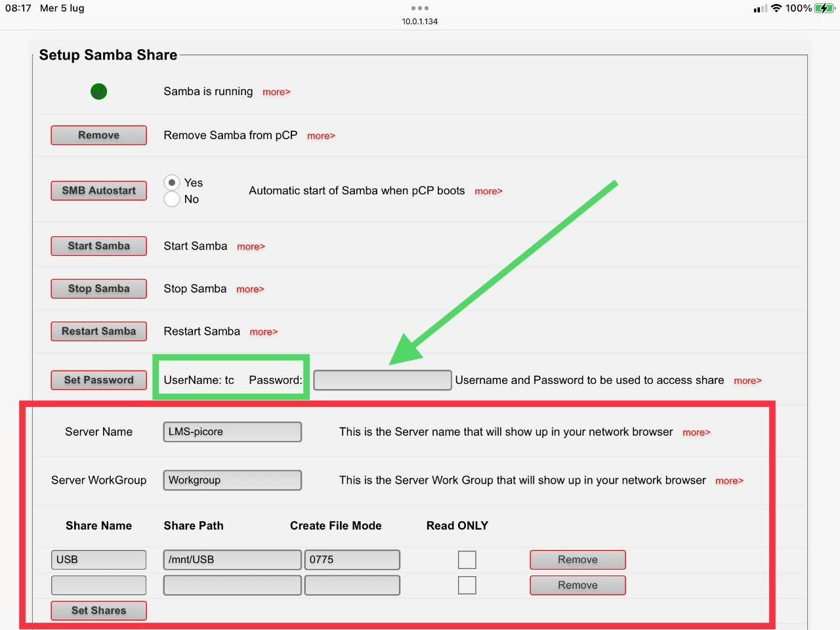The image size is (840, 630).
Task: Expand more> next to Stop Samba text
Action: (x=250, y=289)
